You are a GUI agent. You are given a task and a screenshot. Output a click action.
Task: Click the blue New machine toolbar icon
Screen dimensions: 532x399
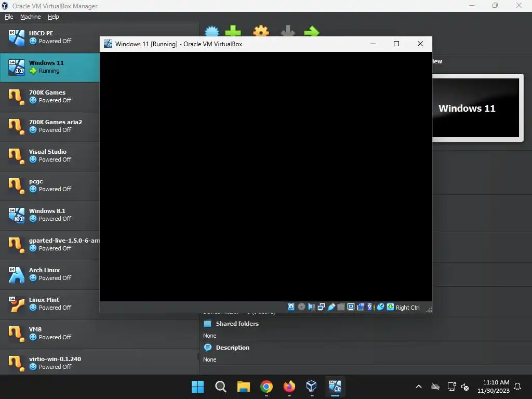click(x=212, y=31)
